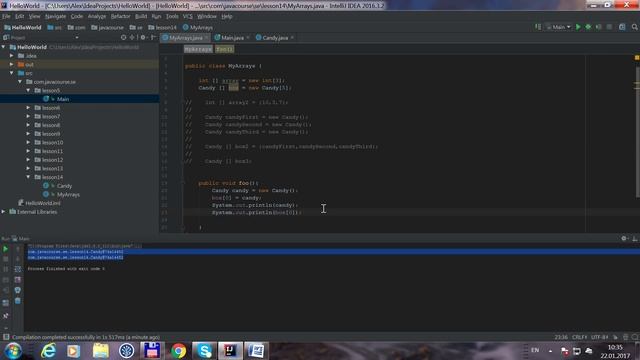Viewport: 640px width, 360px height.
Task: Pause output button in Run panel
Action: [6, 269]
